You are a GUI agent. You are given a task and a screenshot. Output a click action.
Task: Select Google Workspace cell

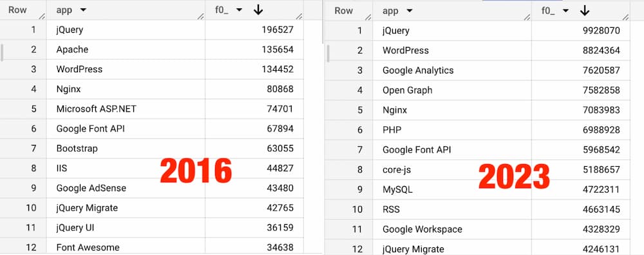click(x=452, y=229)
